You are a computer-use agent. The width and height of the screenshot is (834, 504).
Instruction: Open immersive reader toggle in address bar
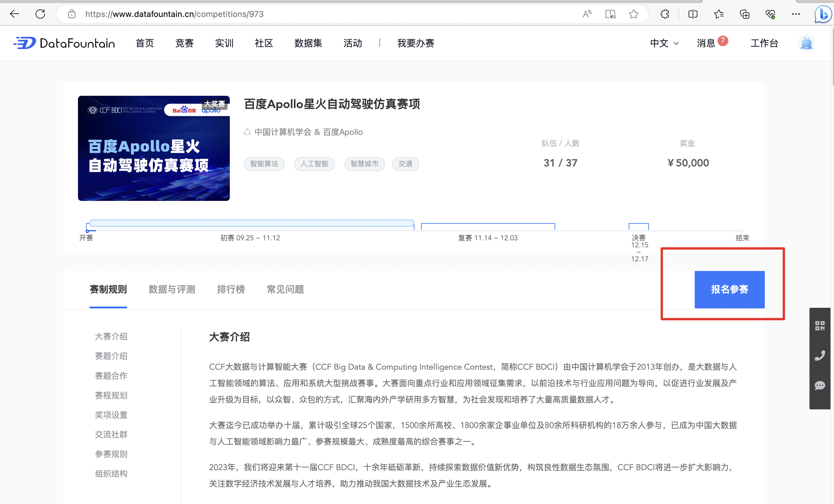point(610,14)
